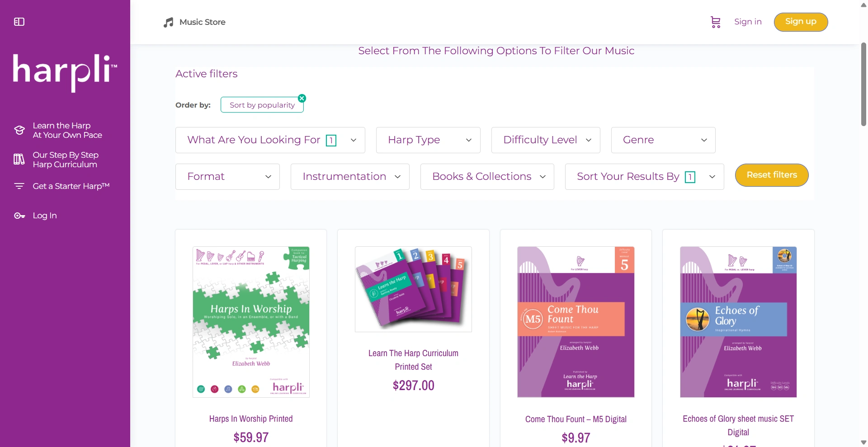Image resolution: width=868 pixels, height=447 pixels.
Task: Open the shopping cart
Action: coord(715,22)
